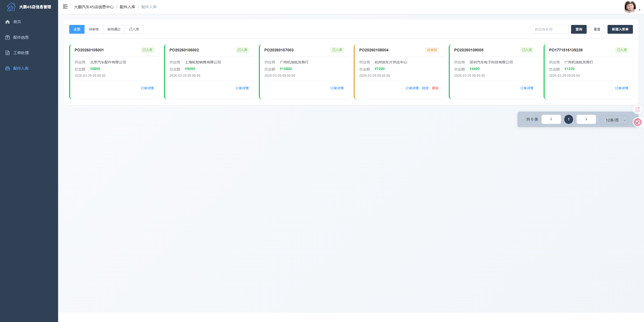Click the middle 配件入库 breadcrumb
Screen dimensions: 644x322
pos(128,7)
